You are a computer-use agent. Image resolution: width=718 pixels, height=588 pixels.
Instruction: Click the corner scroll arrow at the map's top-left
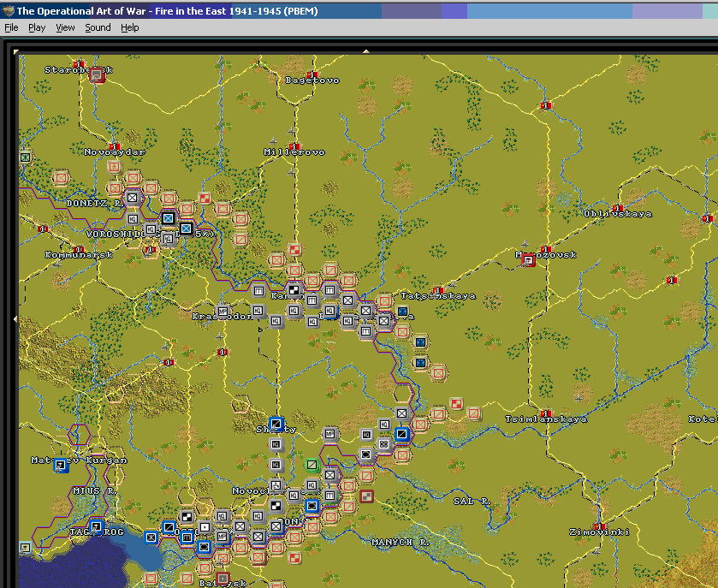[x=16, y=51]
